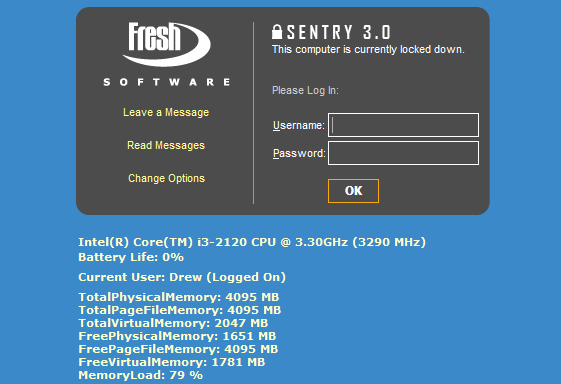Click the Username: label
The image size is (561, 384).
tap(299, 125)
